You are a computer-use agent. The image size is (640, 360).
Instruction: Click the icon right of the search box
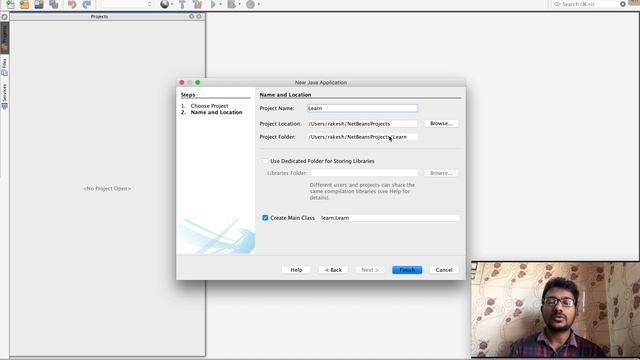(x=623, y=4)
